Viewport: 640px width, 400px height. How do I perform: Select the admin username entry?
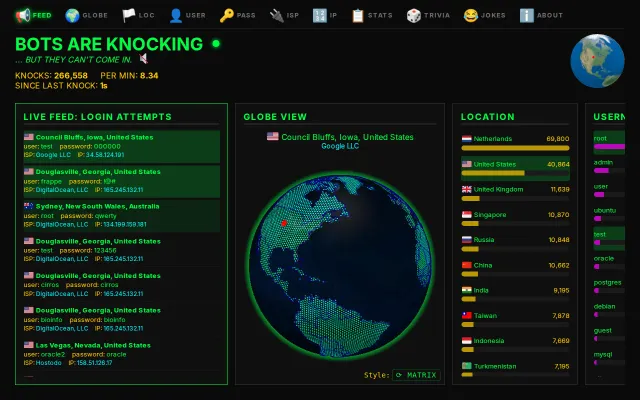click(609, 167)
